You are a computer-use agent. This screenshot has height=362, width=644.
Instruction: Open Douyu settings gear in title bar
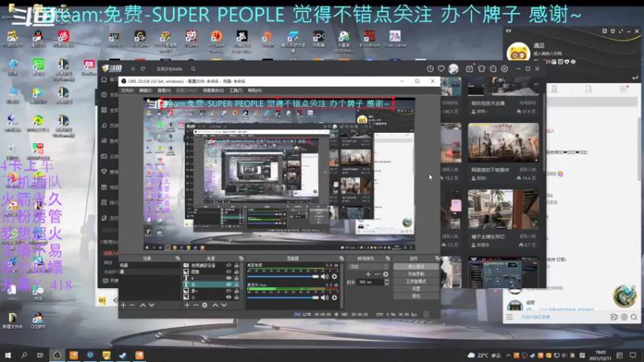(x=505, y=69)
